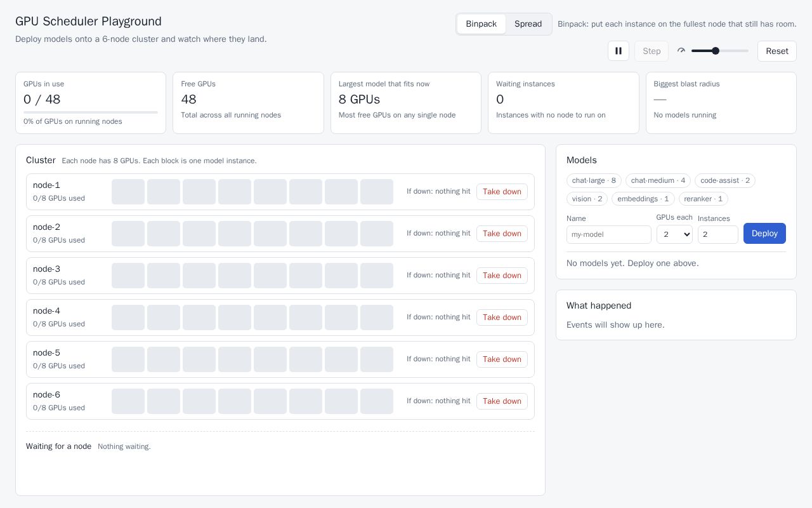
Task: Take down node-3
Action: [x=502, y=276]
